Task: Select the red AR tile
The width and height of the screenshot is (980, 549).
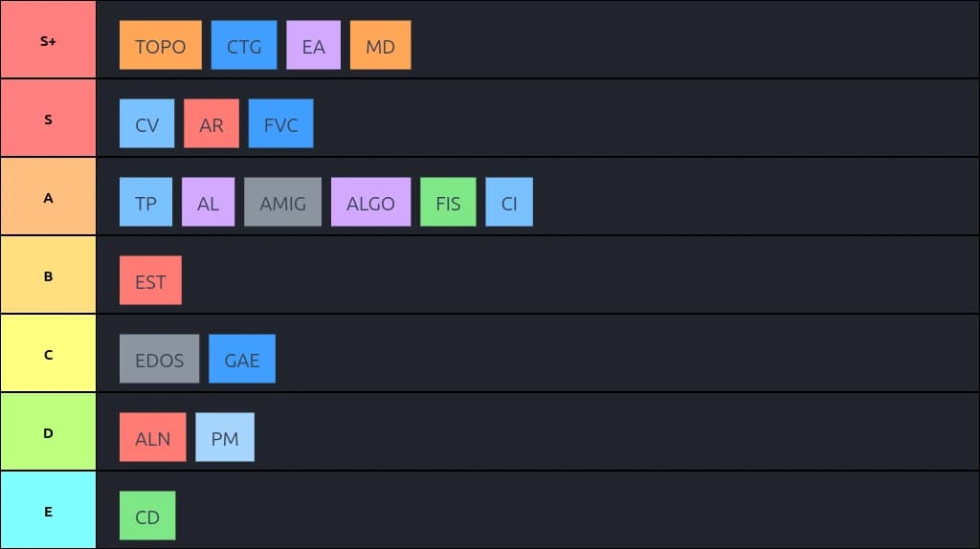Action: click(212, 123)
